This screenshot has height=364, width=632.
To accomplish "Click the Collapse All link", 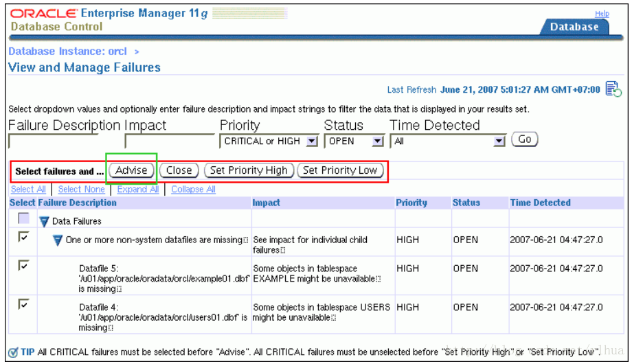I will [193, 189].
